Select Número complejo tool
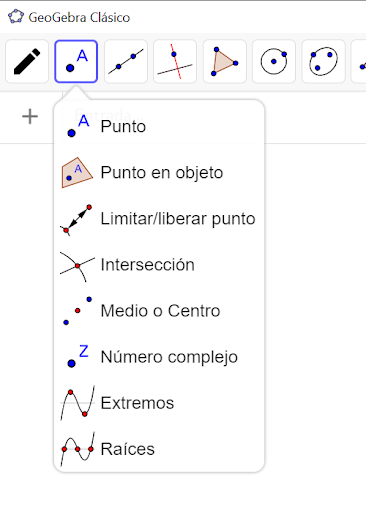The image size is (366, 512). click(159, 357)
